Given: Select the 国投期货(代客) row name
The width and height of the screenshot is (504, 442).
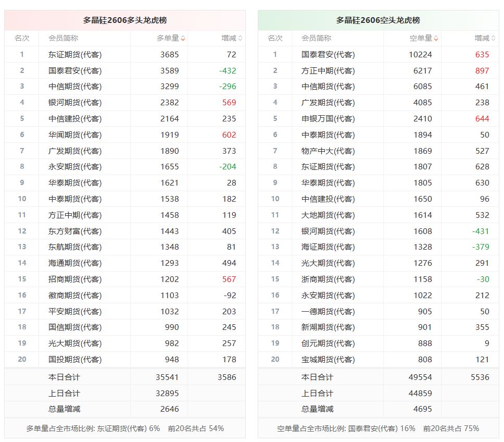Looking at the screenshot, I should pos(75,359).
